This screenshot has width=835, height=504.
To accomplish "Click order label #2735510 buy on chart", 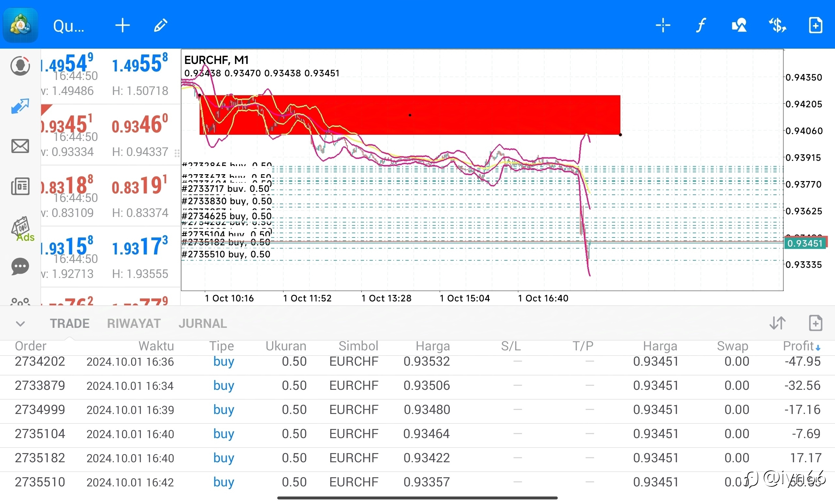I will tap(226, 254).
